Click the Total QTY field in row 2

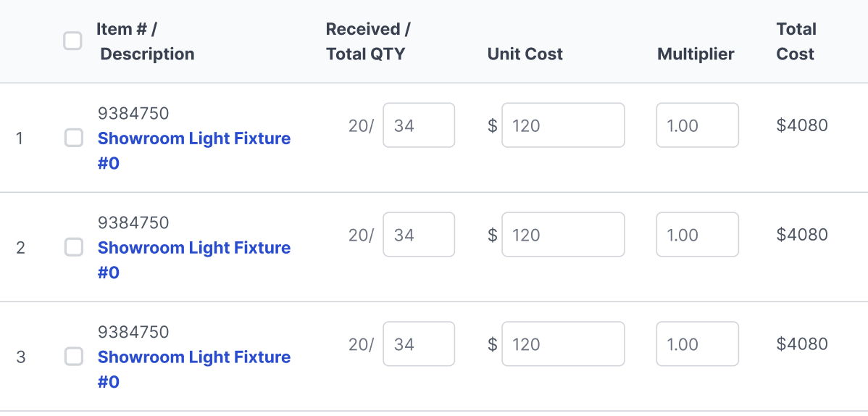pyautogui.click(x=419, y=235)
